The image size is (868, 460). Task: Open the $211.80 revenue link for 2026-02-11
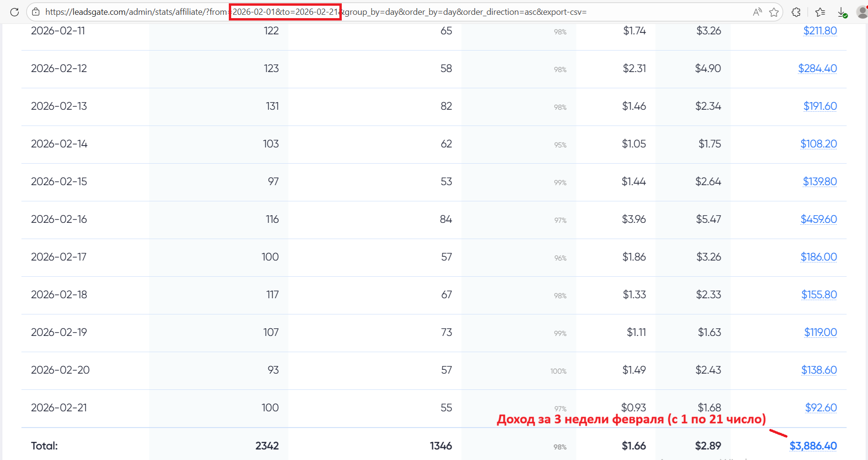(x=820, y=31)
